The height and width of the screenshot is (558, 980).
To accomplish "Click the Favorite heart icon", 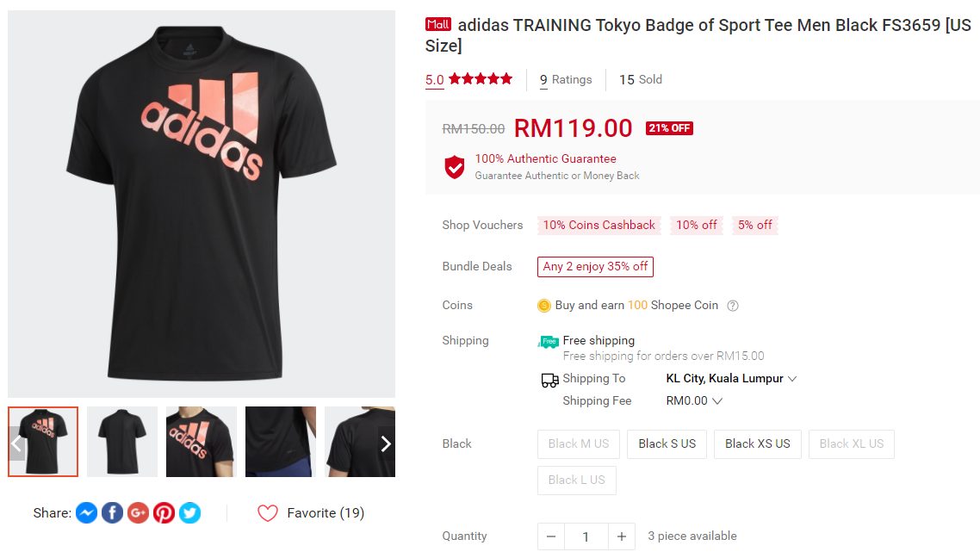I will pyautogui.click(x=268, y=513).
